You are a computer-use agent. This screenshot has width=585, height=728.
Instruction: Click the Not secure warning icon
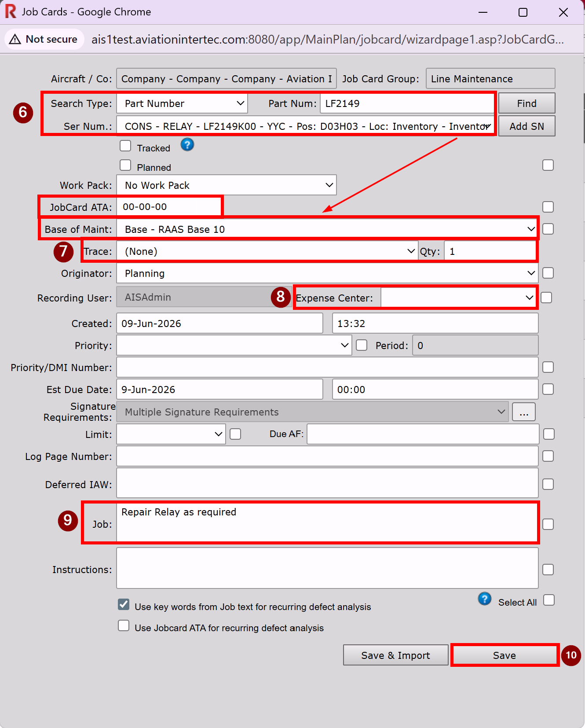point(15,39)
